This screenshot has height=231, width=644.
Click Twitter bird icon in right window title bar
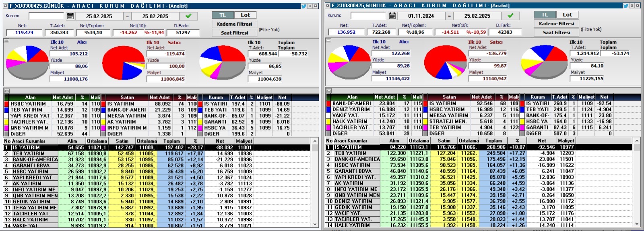coord(625,5)
